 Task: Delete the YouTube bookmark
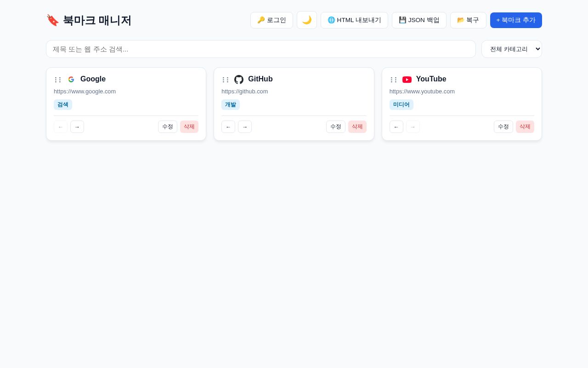pyautogui.click(x=525, y=127)
